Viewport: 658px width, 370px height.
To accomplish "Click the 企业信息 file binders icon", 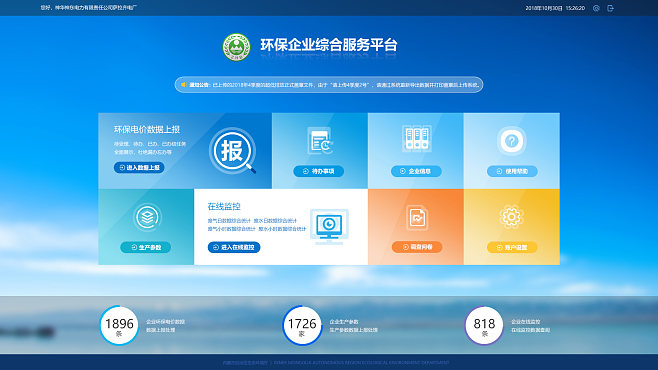I will tap(416, 138).
